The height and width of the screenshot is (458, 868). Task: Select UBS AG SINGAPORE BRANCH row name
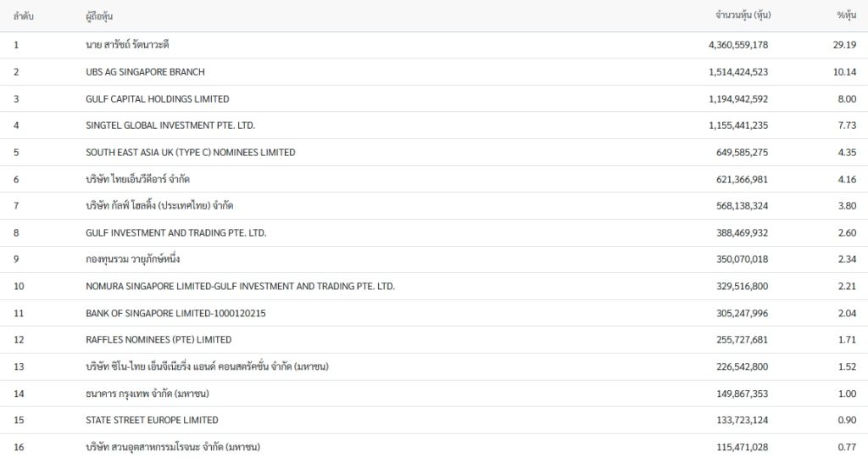[145, 72]
